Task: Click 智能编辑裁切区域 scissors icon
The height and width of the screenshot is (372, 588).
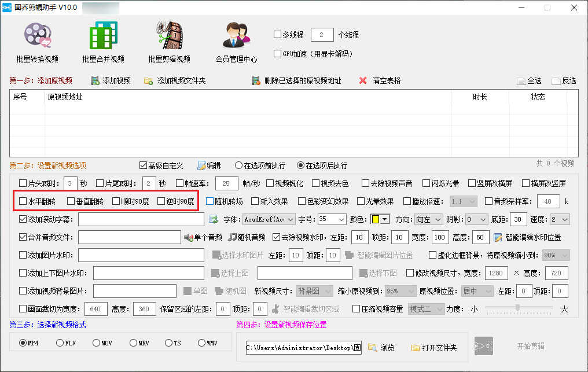Action: (275, 309)
